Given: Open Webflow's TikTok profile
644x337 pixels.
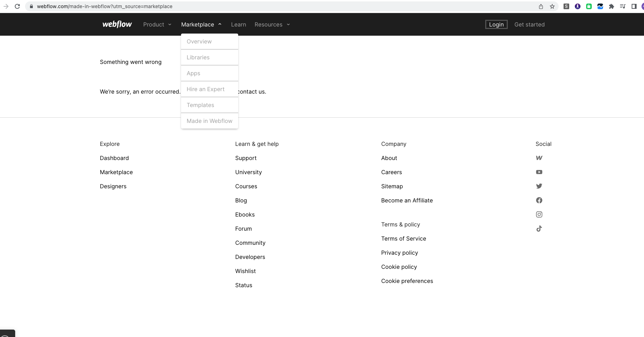Looking at the screenshot, I should [539, 229].
